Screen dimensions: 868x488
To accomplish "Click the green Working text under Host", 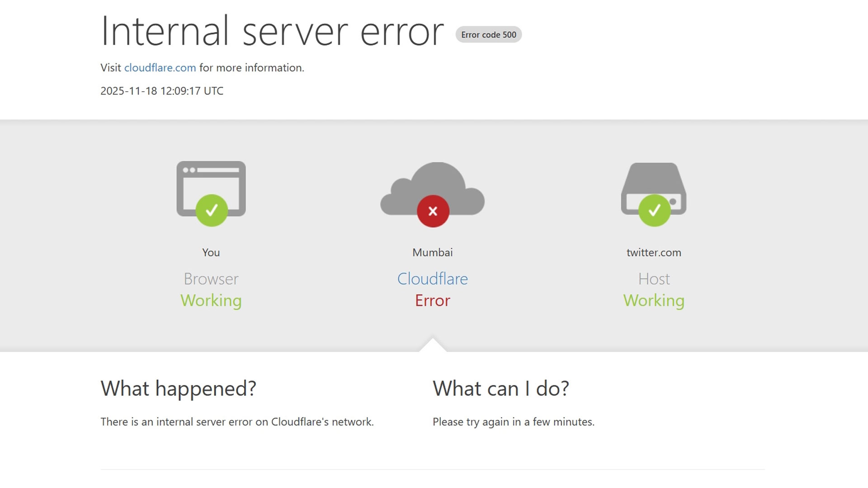I will pyautogui.click(x=654, y=300).
